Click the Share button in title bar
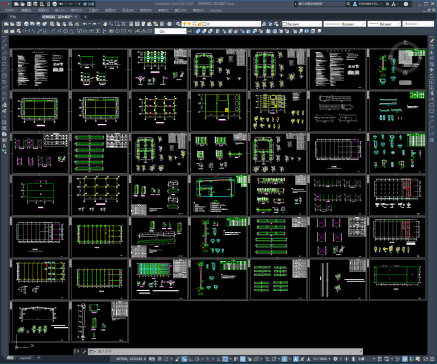The width and height of the screenshot is (437, 364). coord(89,4)
